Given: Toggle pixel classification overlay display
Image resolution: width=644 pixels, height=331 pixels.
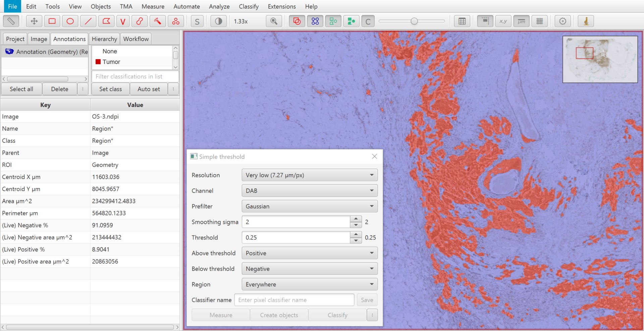Looking at the screenshot, I should pyautogui.click(x=368, y=21).
